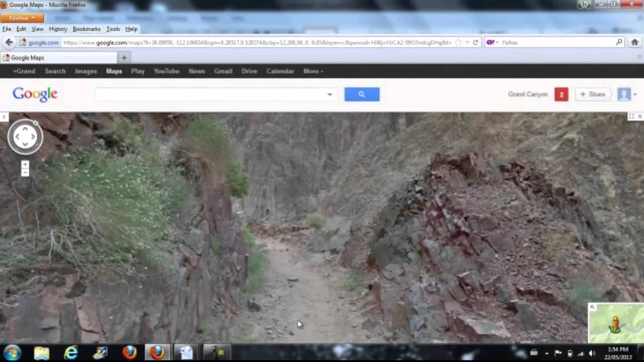The image size is (644, 362).
Task: Open the orange Firefox application button
Action: coord(22,18)
